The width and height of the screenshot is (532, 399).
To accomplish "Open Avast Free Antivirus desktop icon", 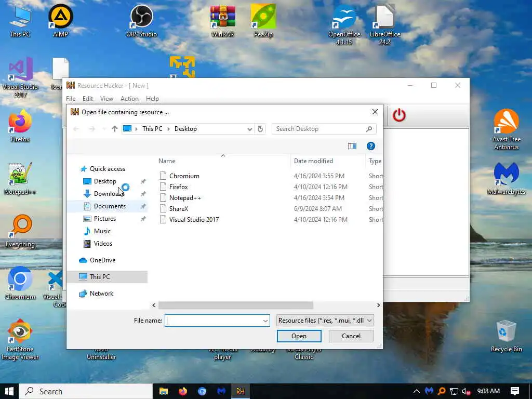I will coord(506,129).
